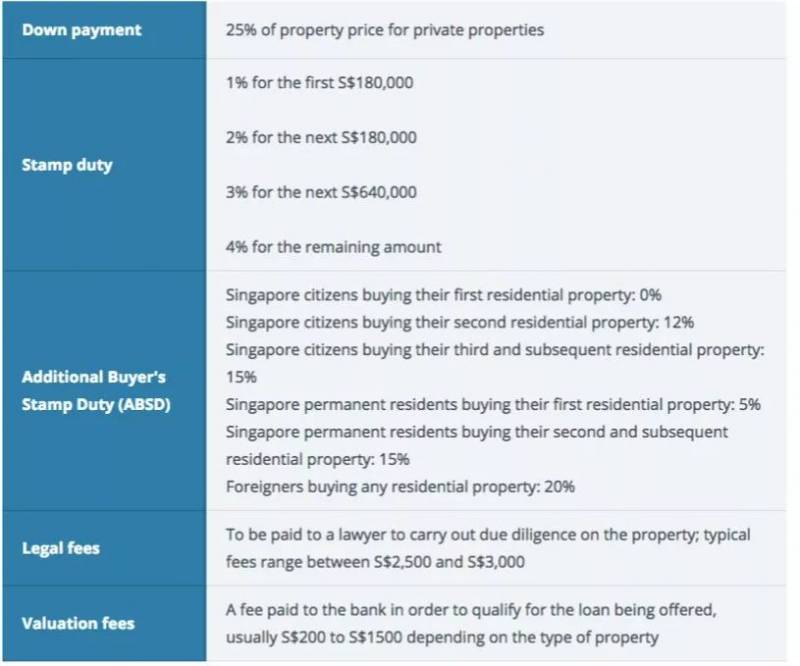This screenshot has height=666, width=800.
Task: Click the permanent residents' second and subsequent line
Action: (x=477, y=432)
